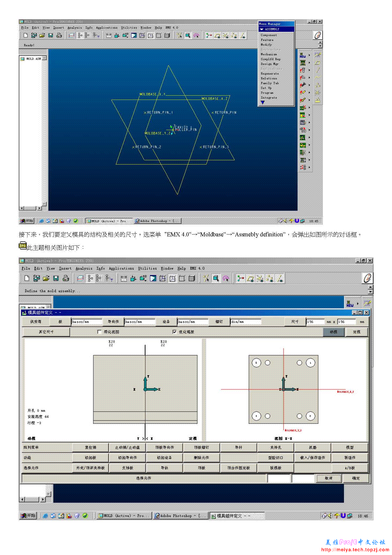
Task: Click the 开始 Start button on lower taskbar
Action: (x=28, y=516)
